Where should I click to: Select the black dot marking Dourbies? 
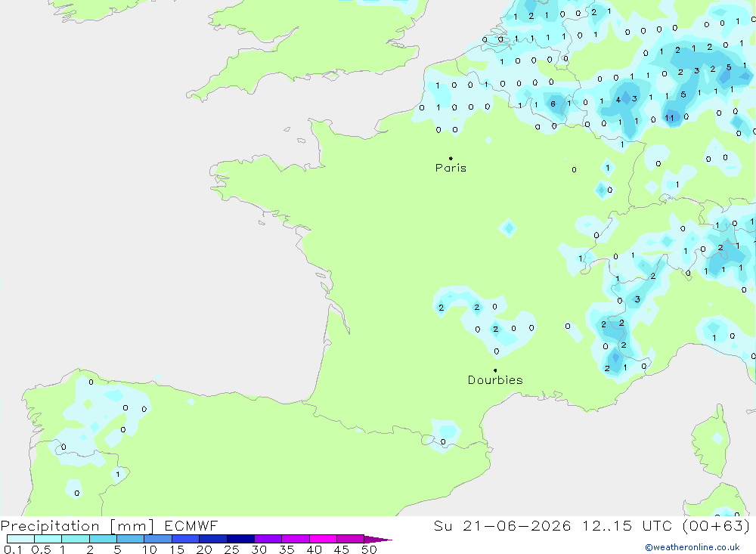click(x=495, y=370)
